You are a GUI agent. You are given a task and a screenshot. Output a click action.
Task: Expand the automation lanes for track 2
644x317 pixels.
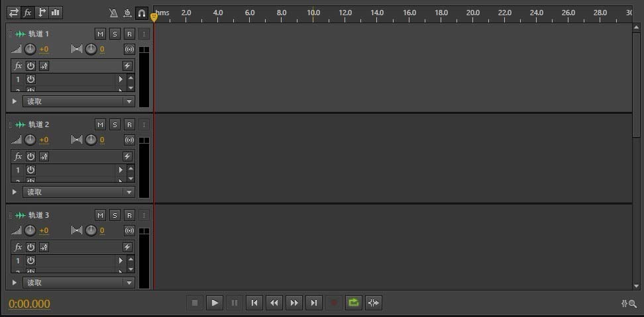coord(15,192)
